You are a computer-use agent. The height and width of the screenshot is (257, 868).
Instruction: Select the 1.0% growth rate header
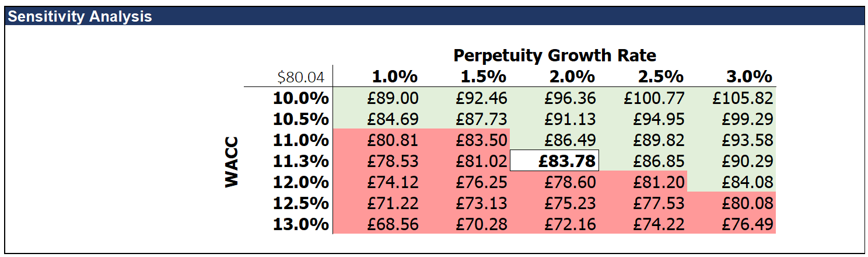(395, 77)
